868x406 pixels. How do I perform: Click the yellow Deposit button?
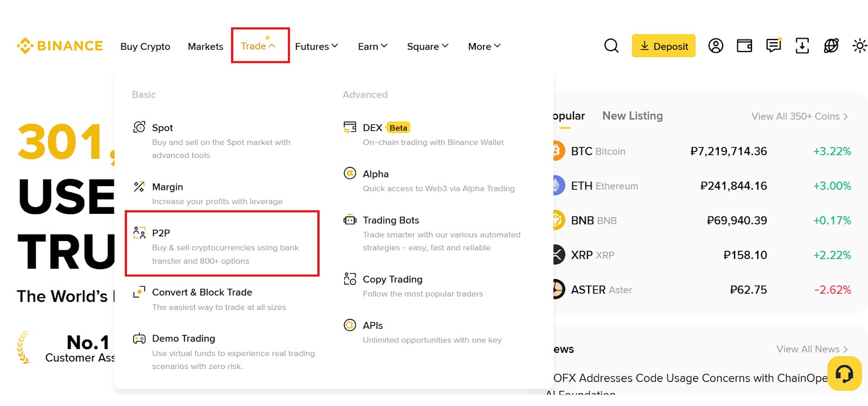click(x=663, y=46)
